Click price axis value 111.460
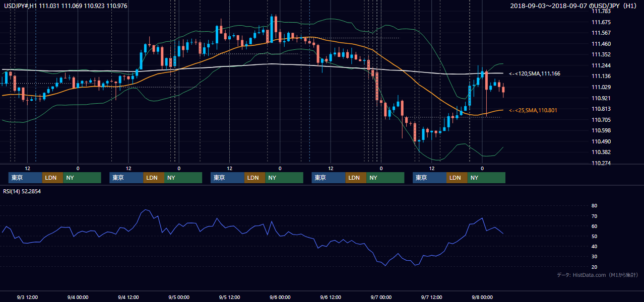The height and width of the screenshot is (302, 644). (x=601, y=44)
